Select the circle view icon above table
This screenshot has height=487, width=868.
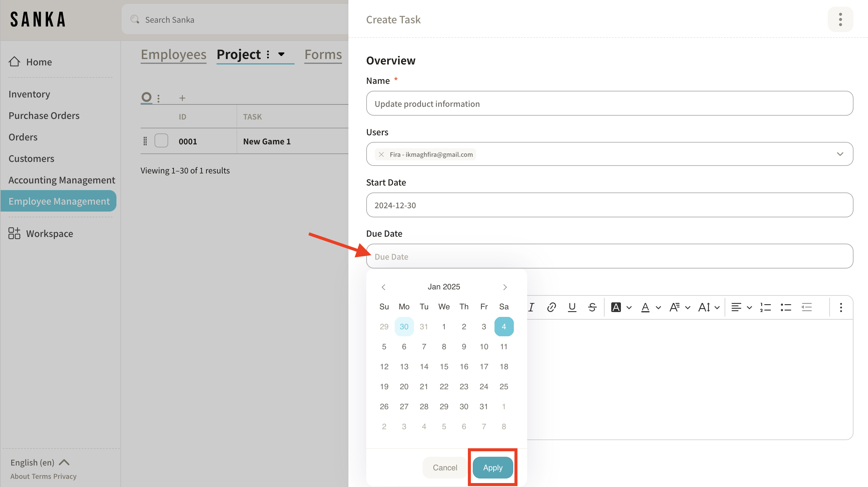(x=146, y=97)
